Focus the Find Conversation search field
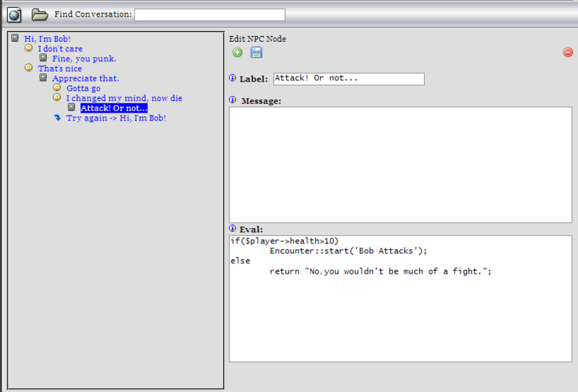 210,14
